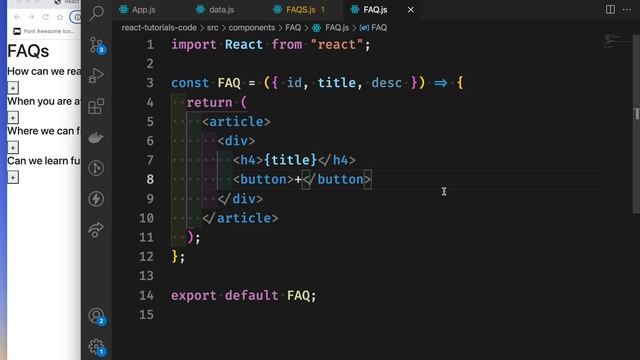Viewport: 640px width, 360px height.
Task: Open Run and Debug view
Action: [x=96, y=75]
